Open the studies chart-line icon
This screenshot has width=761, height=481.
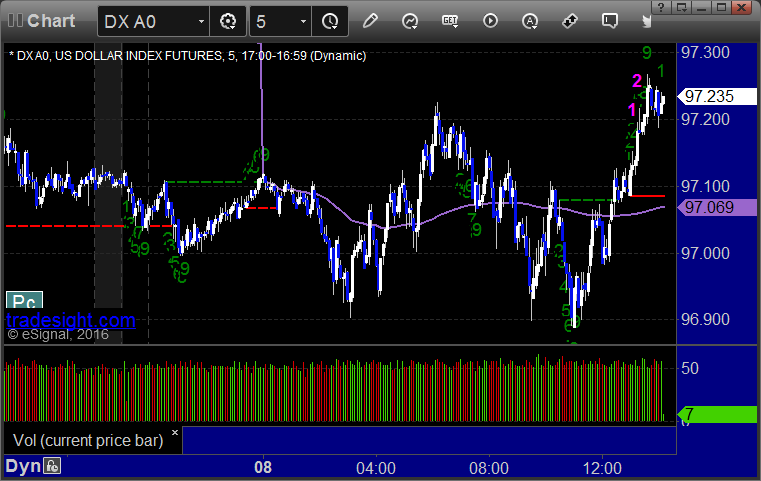click(x=410, y=21)
